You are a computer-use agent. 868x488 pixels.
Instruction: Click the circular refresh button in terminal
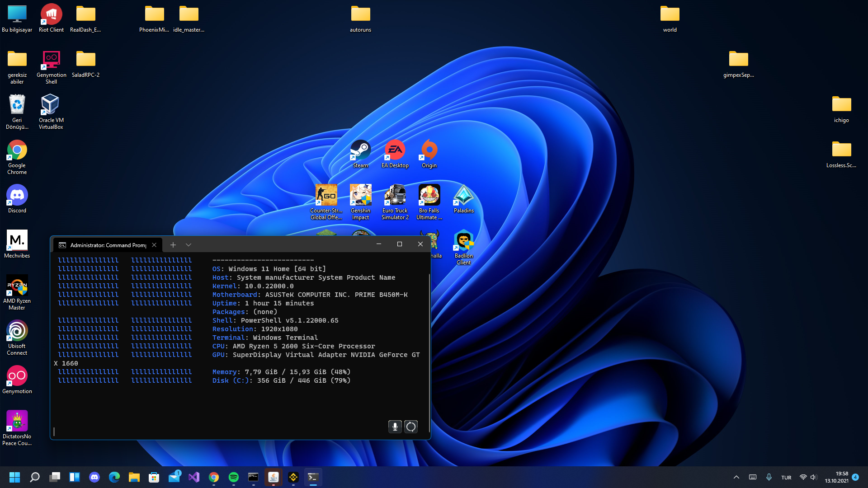click(411, 427)
